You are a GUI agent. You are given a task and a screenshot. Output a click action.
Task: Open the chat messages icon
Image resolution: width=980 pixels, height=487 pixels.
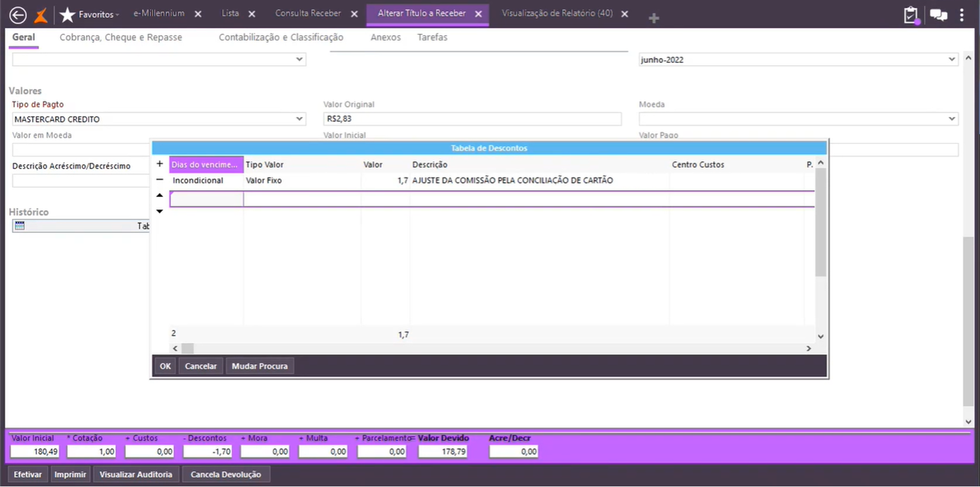pyautogui.click(x=938, y=15)
